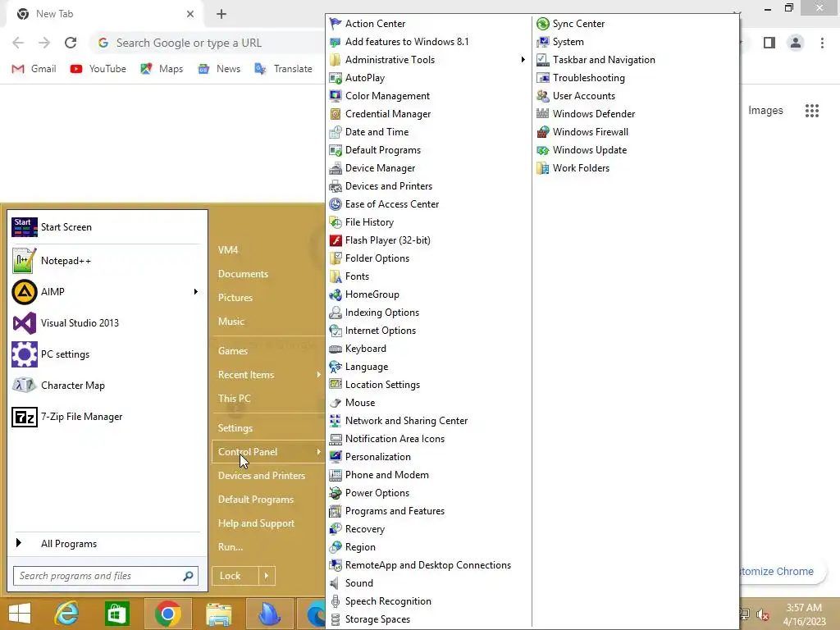840x630 pixels.
Task: Click the Notepad++ icon in Start menu
Action: (24, 260)
